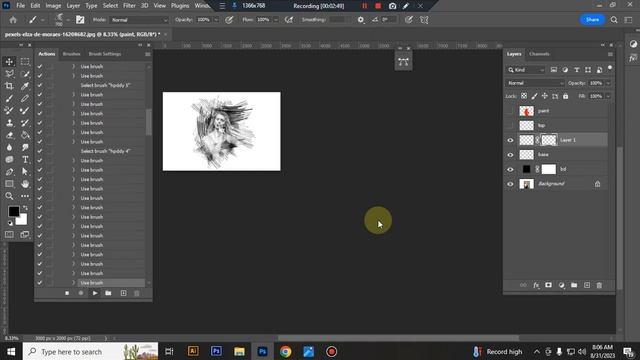The width and height of the screenshot is (640, 360).
Task: Select the Eyedropper tool
Action: point(25,86)
